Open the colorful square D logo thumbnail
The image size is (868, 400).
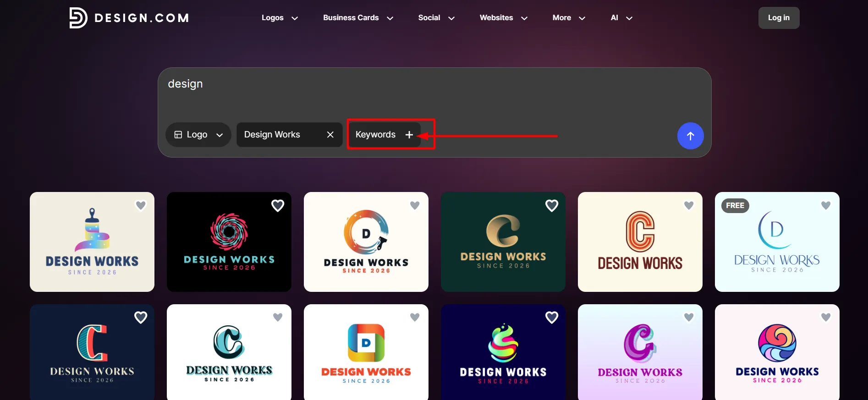(x=366, y=352)
